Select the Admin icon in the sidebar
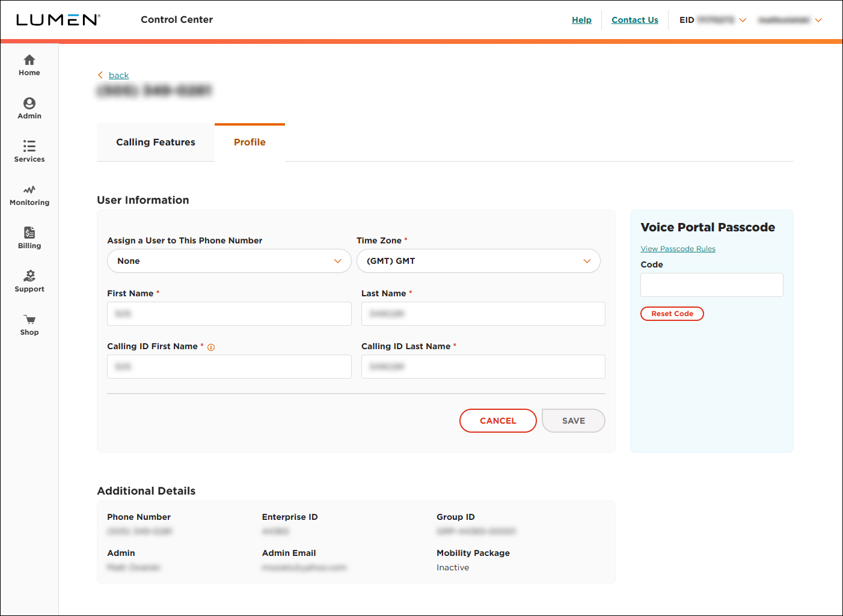 (29, 108)
